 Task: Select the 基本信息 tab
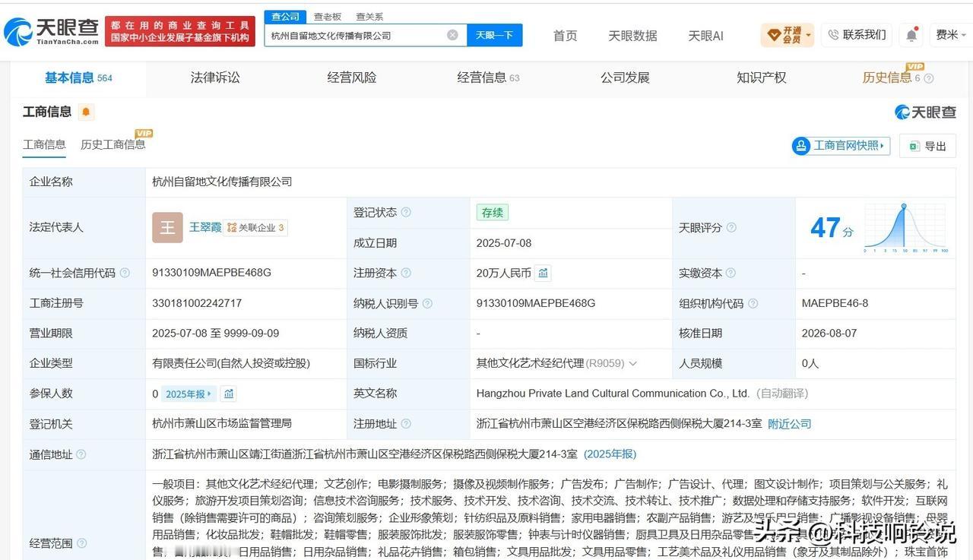78,78
